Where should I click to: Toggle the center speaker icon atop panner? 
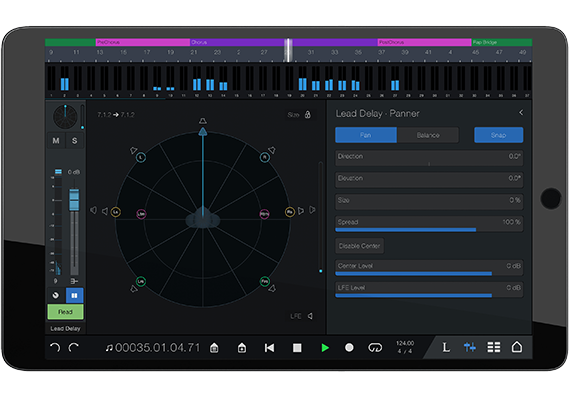pyautogui.click(x=202, y=120)
